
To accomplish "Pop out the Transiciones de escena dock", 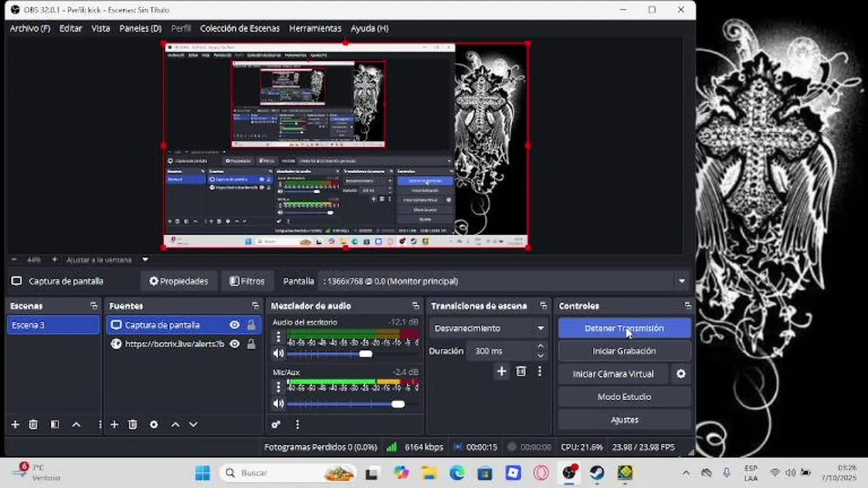I will (543, 306).
